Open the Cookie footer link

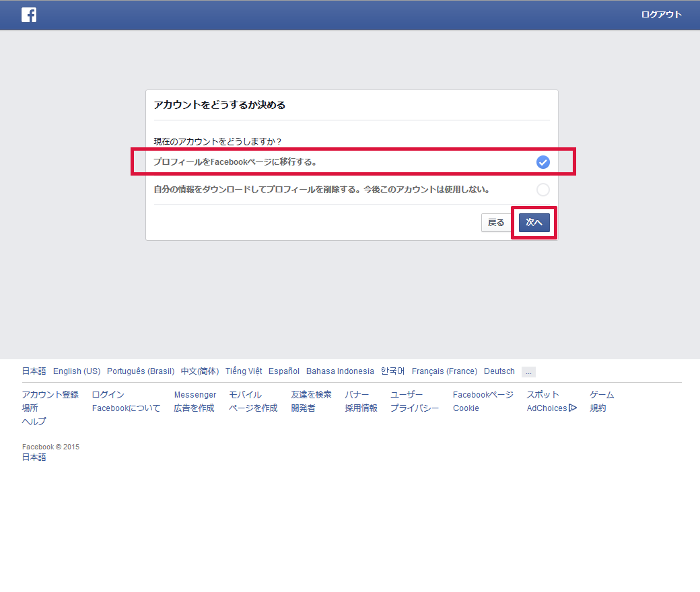click(x=466, y=408)
